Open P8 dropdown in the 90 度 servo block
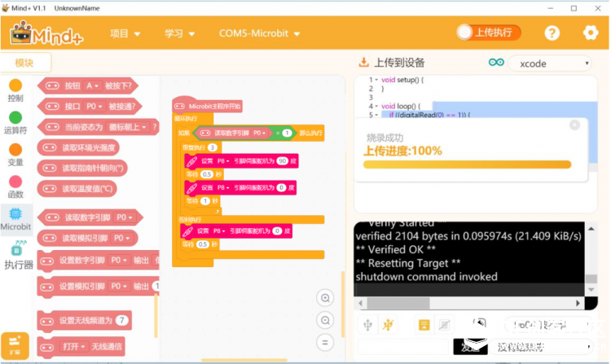This screenshot has height=364, width=611. point(223,160)
